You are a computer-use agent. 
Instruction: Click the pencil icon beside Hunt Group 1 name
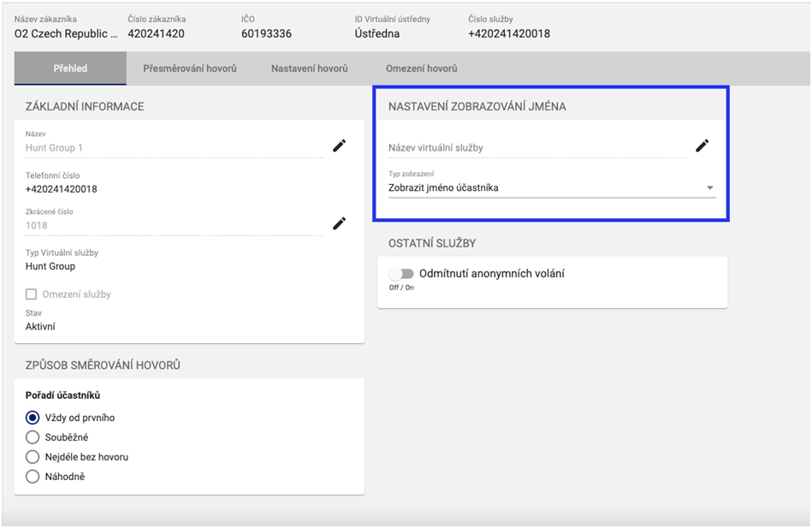(339, 146)
